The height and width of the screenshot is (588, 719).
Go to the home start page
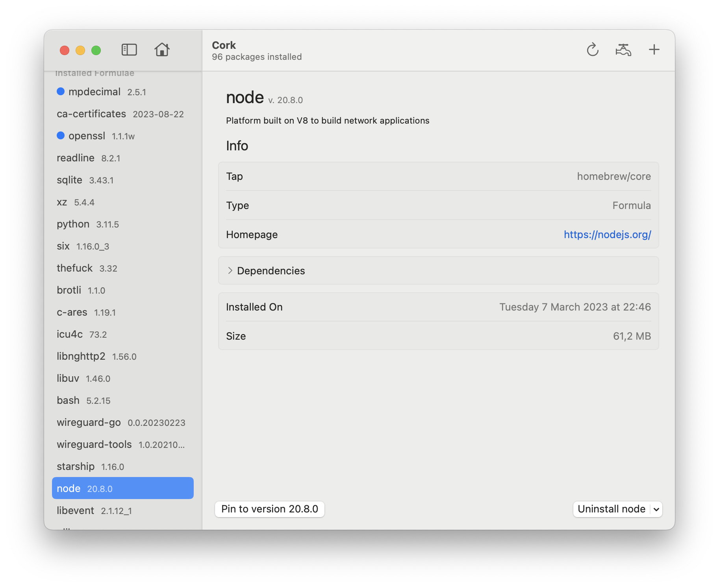[162, 50]
